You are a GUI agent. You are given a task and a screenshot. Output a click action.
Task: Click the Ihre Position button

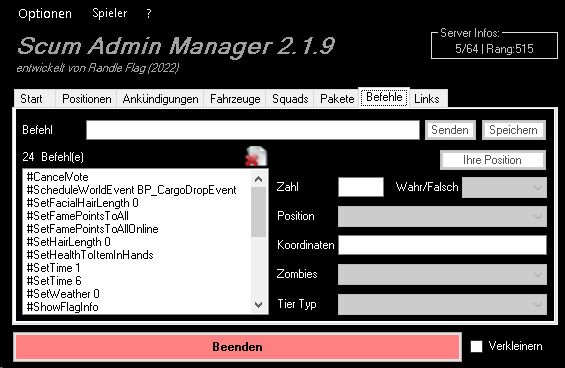tap(493, 160)
